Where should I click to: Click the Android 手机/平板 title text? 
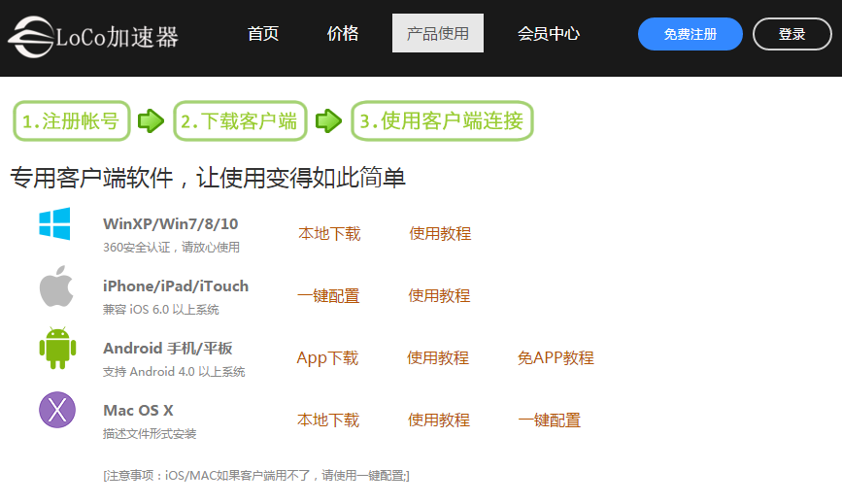tap(168, 349)
